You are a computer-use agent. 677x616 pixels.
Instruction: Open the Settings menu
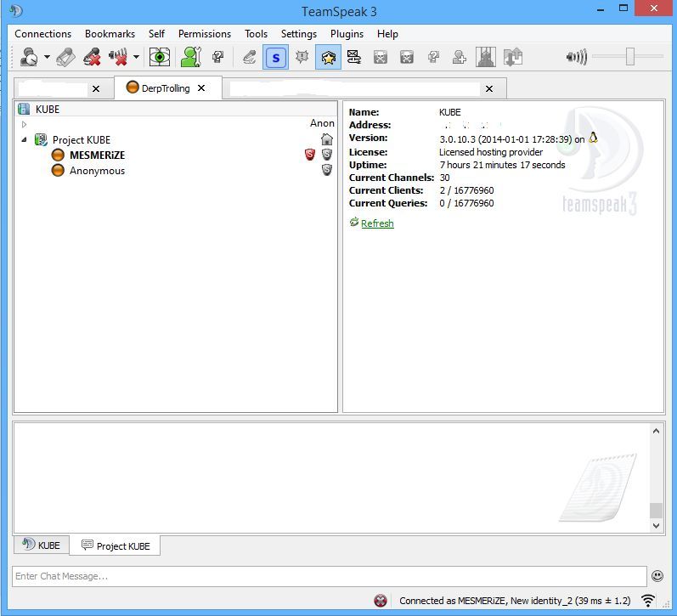pyautogui.click(x=298, y=34)
